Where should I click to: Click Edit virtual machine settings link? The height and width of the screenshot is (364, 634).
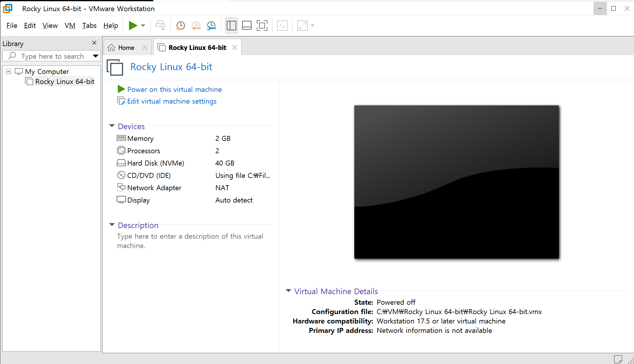(x=172, y=101)
